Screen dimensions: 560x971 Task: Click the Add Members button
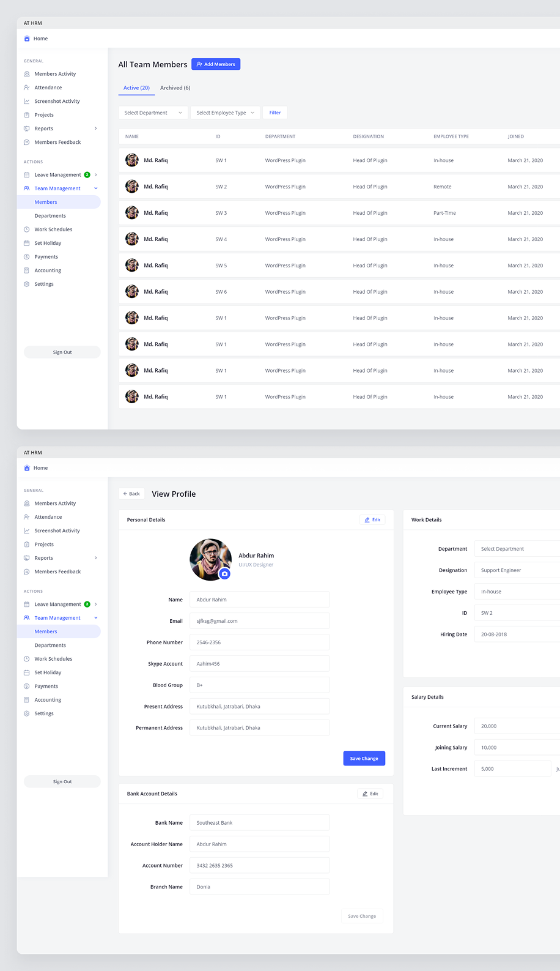pos(216,64)
